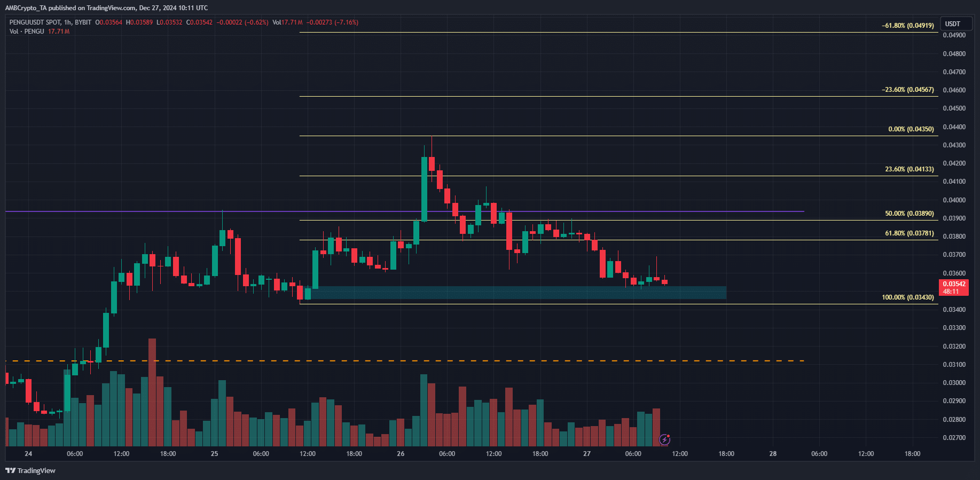Click the TradingView logo at the bottom left
Image resolution: width=980 pixels, height=480 pixels.
[x=30, y=470]
